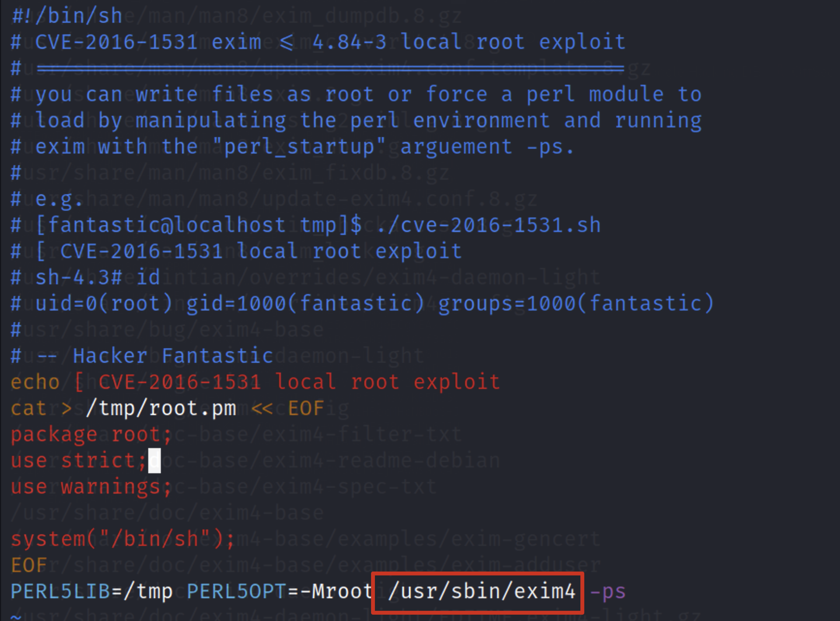840x621 pixels.
Task: Click the 'Hacker Fantastic' signature
Action: [173, 356]
